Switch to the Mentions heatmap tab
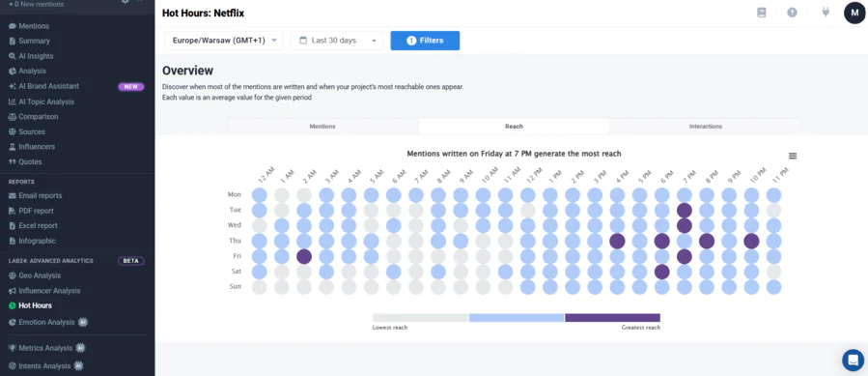The image size is (868, 376). coord(322,127)
